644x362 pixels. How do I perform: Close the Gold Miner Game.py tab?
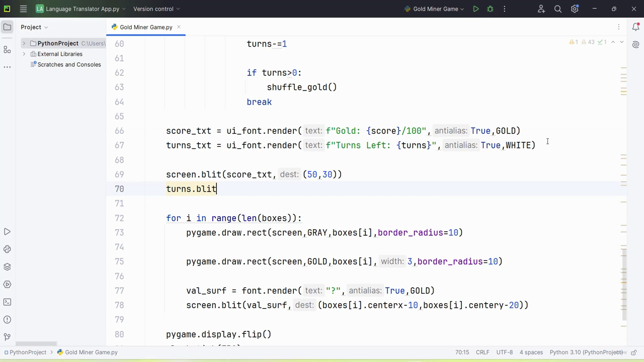179,27
